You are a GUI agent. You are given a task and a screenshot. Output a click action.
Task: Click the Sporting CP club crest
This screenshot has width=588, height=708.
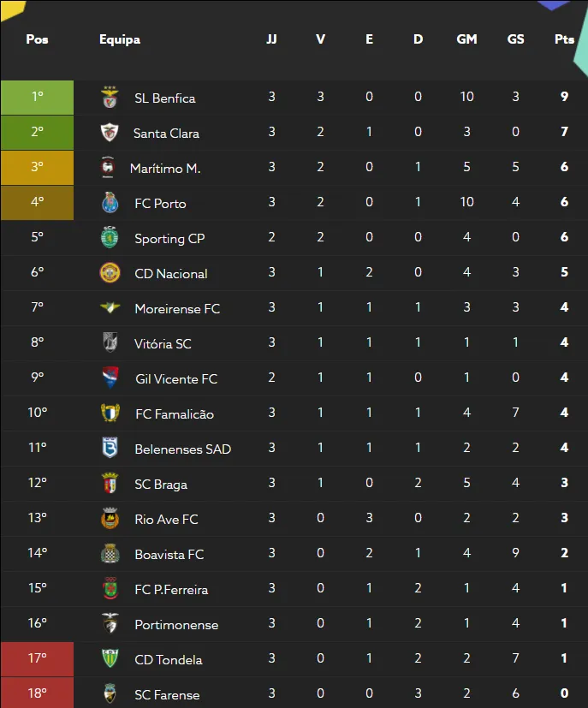tap(110, 238)
